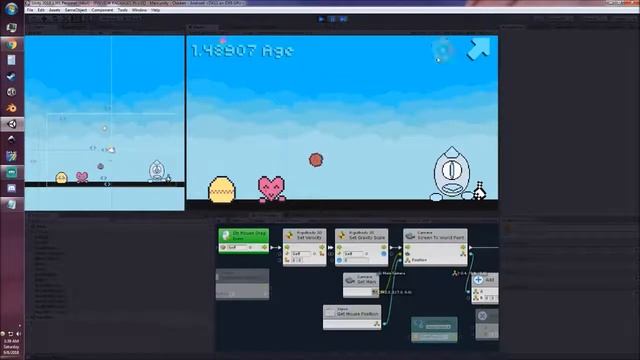Viewport: 640px width, 360px height.
Task: Click the physics icon on Set Gravity Scale node
Action: coord(342,235)
